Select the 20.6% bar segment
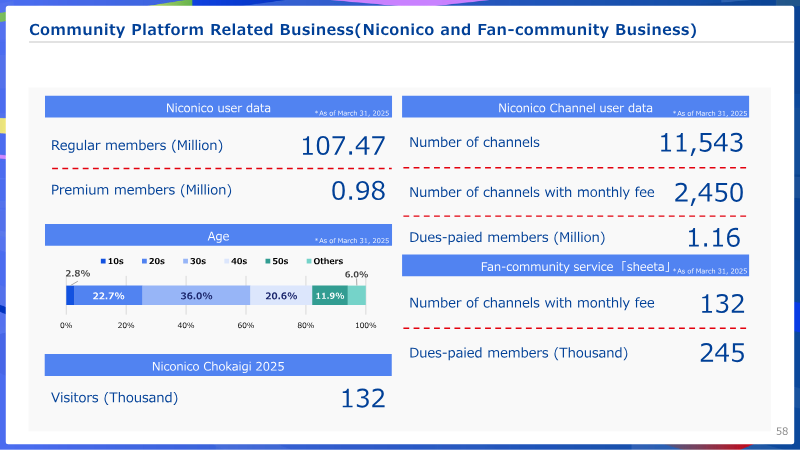The image size is (800, 450). (281, 295)
